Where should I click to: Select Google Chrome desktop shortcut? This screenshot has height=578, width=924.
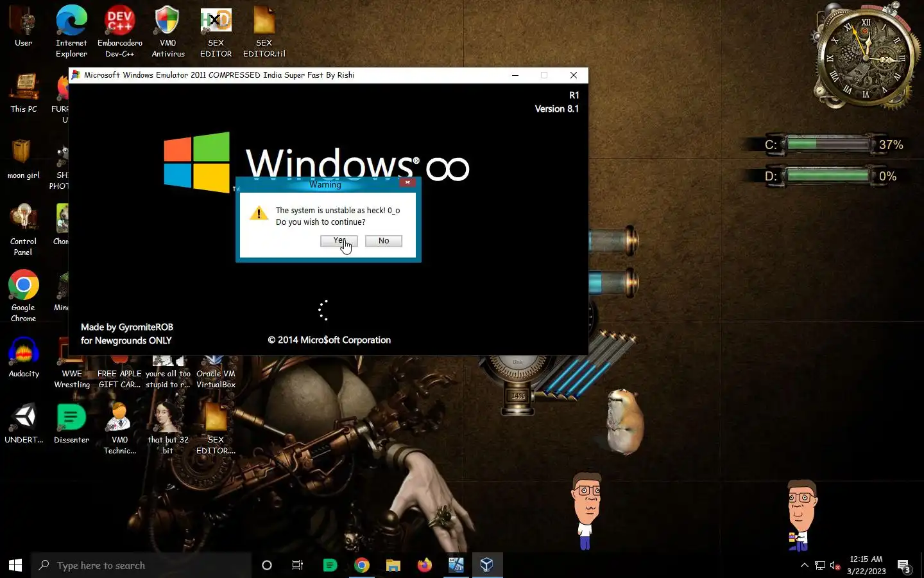pos(24,296)
